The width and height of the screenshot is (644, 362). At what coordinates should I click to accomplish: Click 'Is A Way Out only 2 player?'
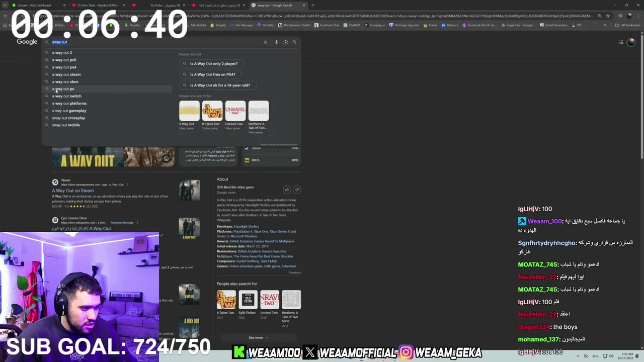pyautogui.click(x=211, y=64)
